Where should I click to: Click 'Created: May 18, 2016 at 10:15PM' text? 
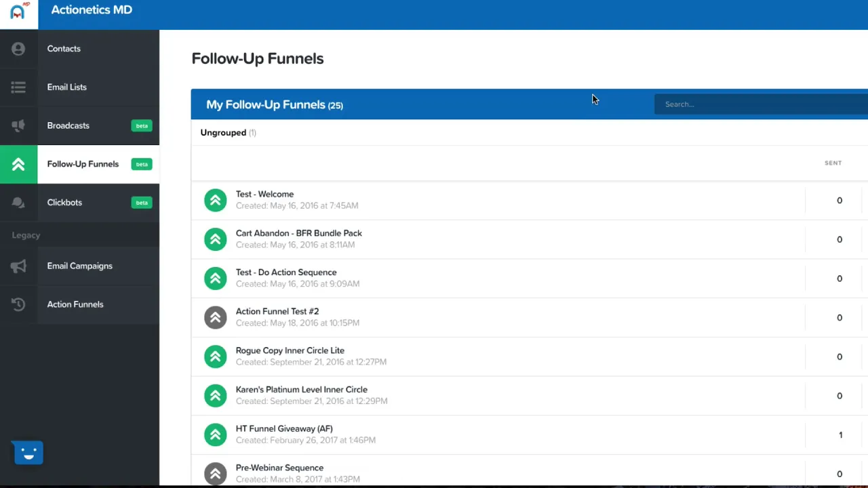[x=298, y=323]
